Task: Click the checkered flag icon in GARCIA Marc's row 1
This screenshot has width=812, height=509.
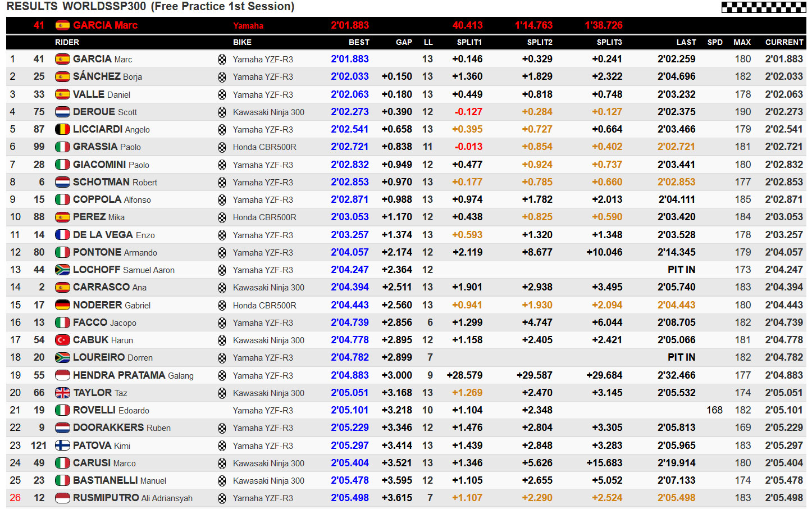Action: pos(222,60)
